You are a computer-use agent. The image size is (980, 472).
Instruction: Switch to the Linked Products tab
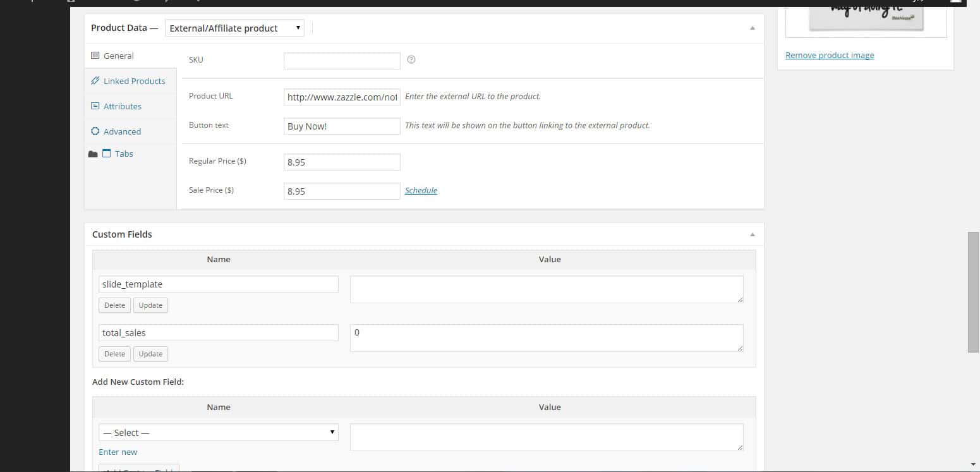pyautogui.click(x=134, y=81)
